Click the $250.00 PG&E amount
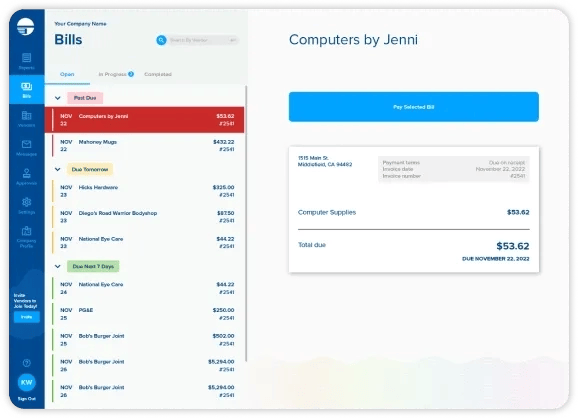This screenshot has width=578, height=418. [223, 310]
